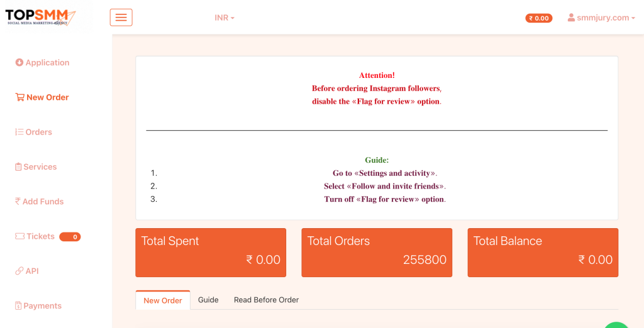
Task: Click the Tickets icon in sidebar
Action: tap(19, 236)
